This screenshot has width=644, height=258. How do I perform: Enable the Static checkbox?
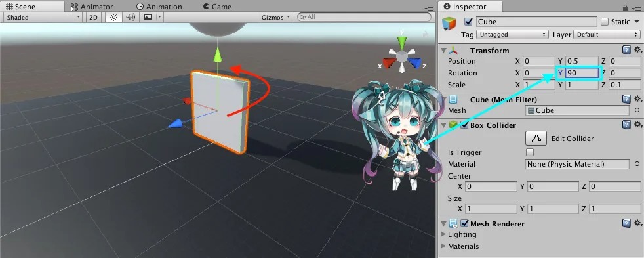pyautogui.click(x=605, y=22)
